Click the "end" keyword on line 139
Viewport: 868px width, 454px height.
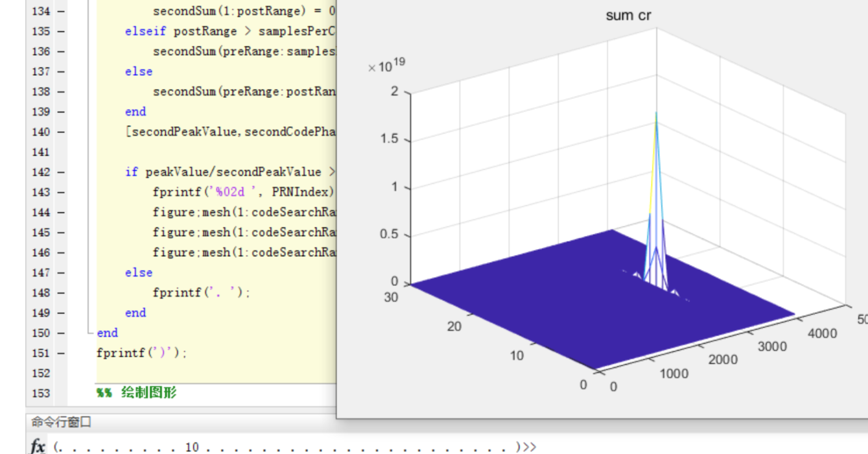click(x=135, y=112)
